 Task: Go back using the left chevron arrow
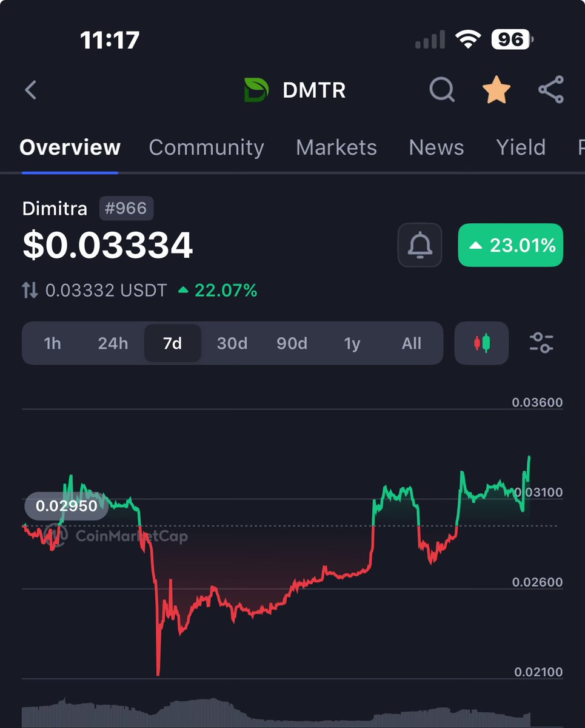tap(30, 90)
